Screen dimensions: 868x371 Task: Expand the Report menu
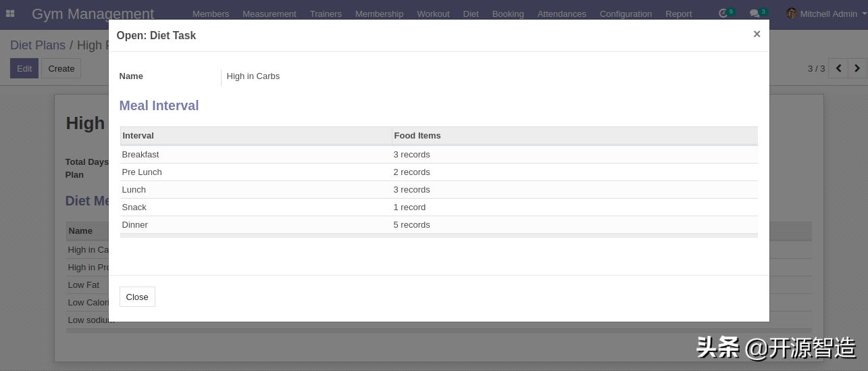[x=678, y=14]
